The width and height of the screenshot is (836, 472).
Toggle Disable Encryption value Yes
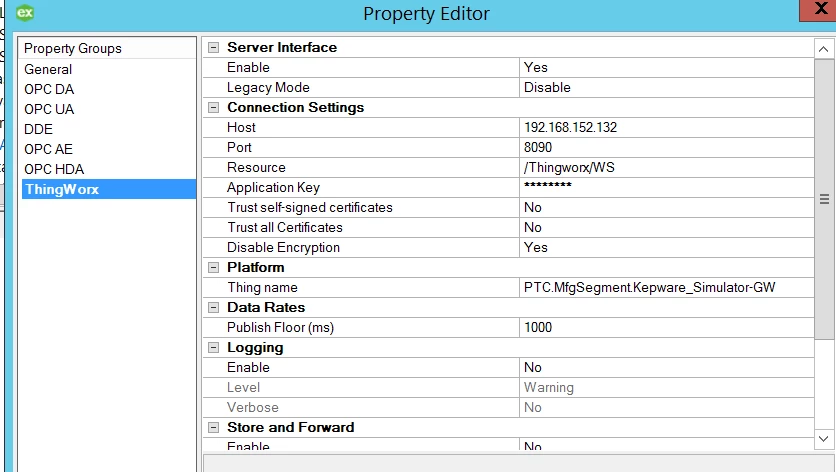tap(666, 247)
